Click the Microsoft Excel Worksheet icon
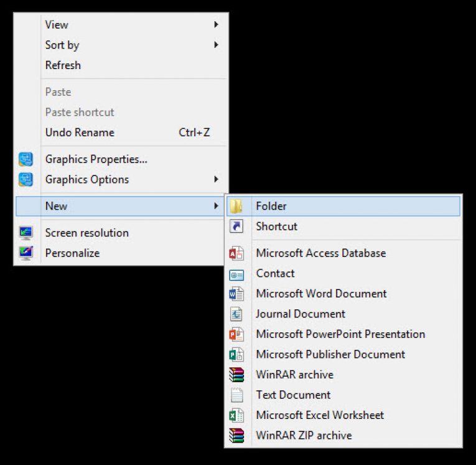 tap(236, 415)
